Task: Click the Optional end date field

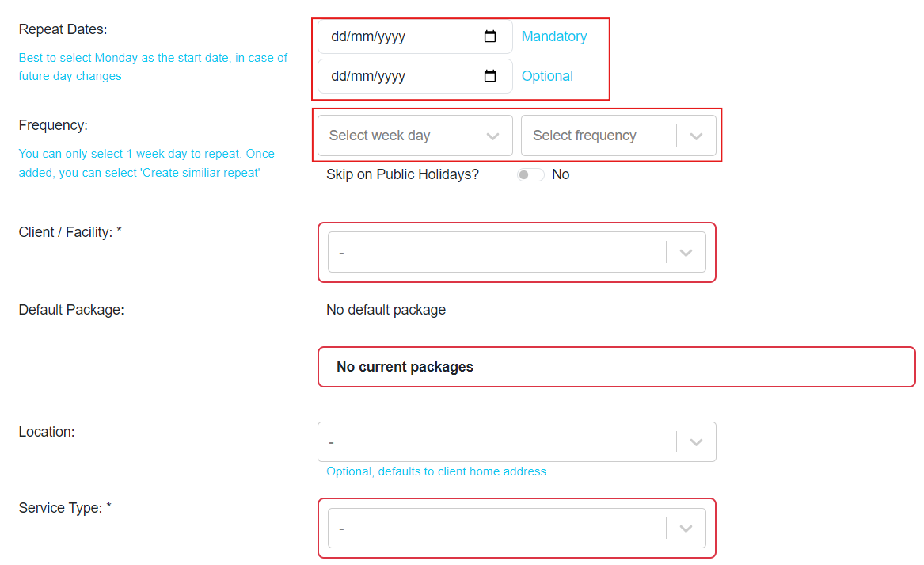Action: point(396,76)
